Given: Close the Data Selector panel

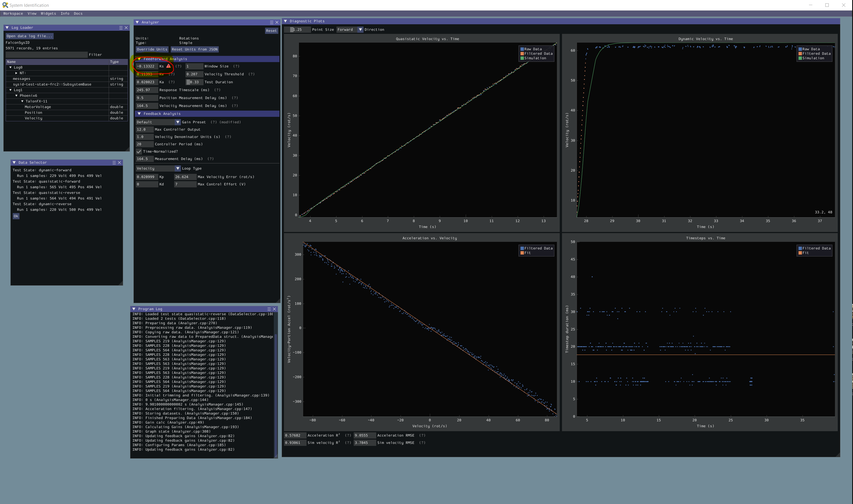Looking at the screenshot, I should pyautogui.click(x=119, y=162).
